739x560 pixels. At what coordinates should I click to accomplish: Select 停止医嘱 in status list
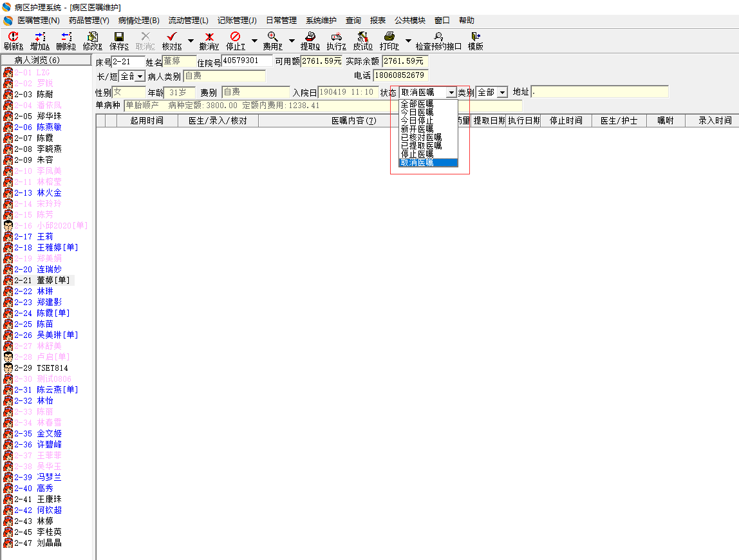coord(429,154)
